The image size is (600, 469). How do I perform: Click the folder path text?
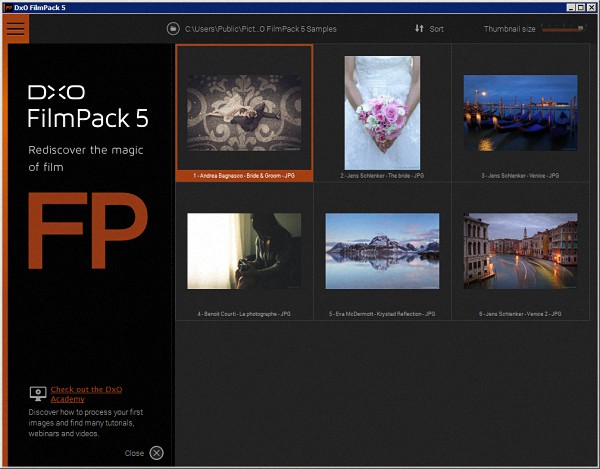[x=261, y=29]
